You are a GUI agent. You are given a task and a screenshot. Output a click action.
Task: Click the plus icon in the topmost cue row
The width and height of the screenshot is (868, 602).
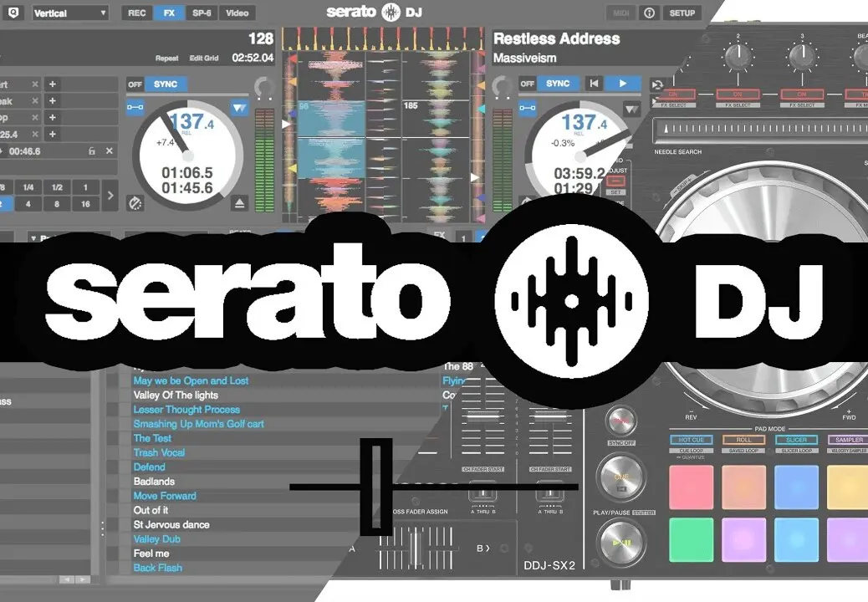click(53, 84)
